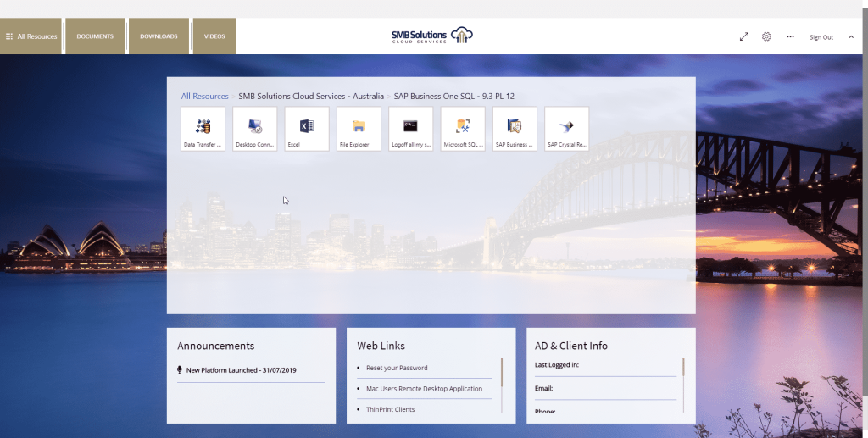This screenshot has width=868, height=438.
Task: Run the Logoff all my sessions tile
Action: (411, 128)
